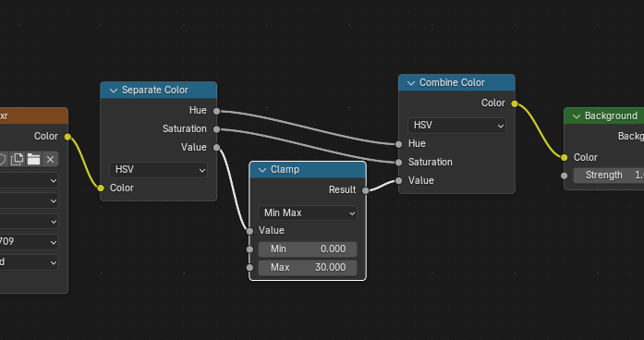644x340 pixels.
Task: Collapse the Background node via its chevron
Action: [577, 116]
